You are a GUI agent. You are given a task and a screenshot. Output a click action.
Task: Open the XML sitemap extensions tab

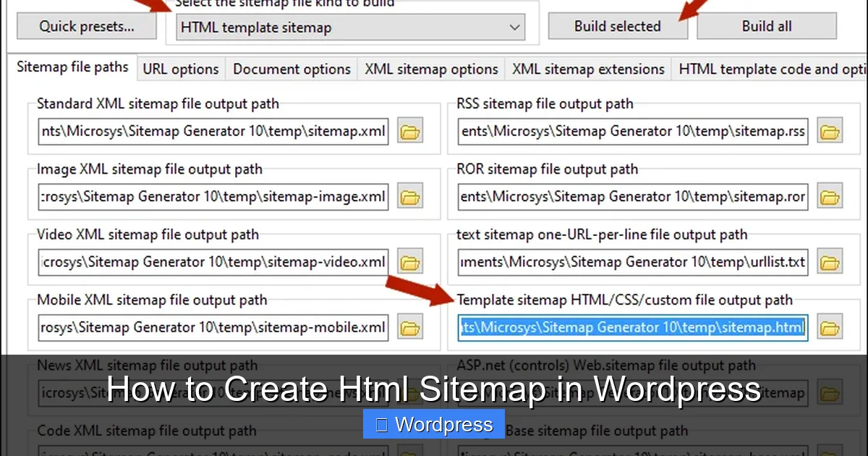tap(588, 69)
